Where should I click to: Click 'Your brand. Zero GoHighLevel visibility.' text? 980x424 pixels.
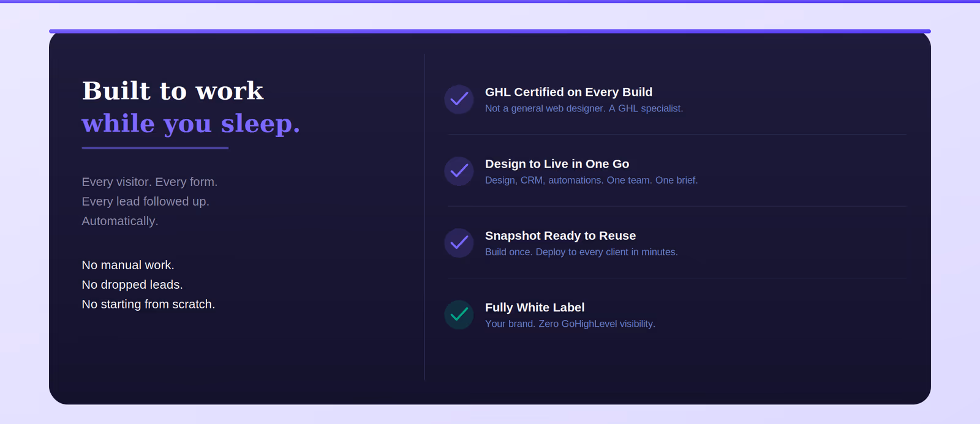(x=570, y=324)
